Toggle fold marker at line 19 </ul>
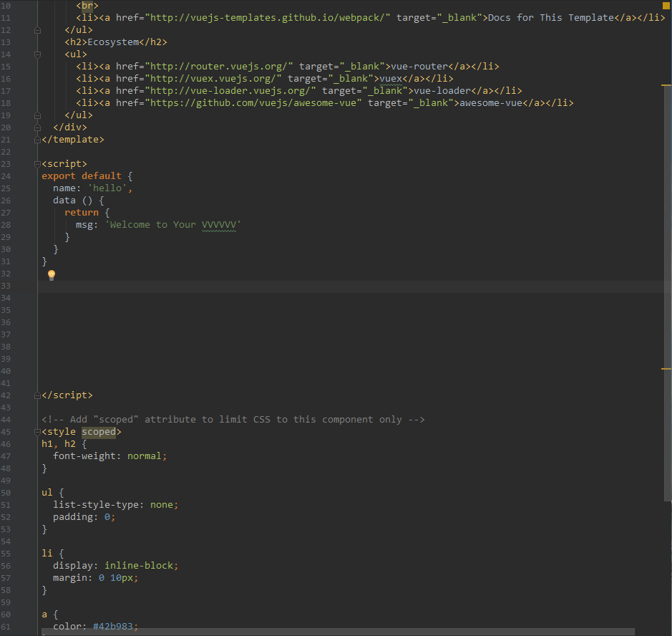Viewport: 672px width, 636px height. [37, 115]
